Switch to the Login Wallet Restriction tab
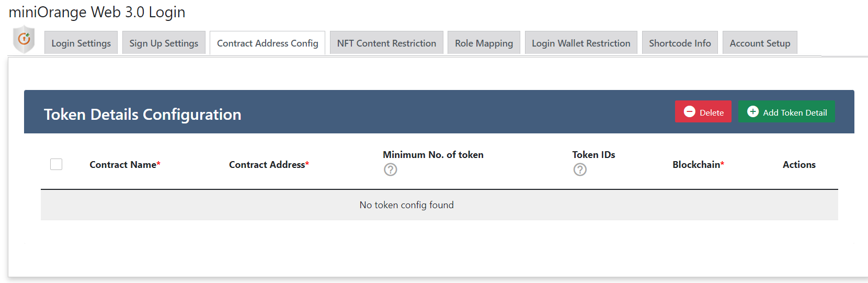 (581, 43)
